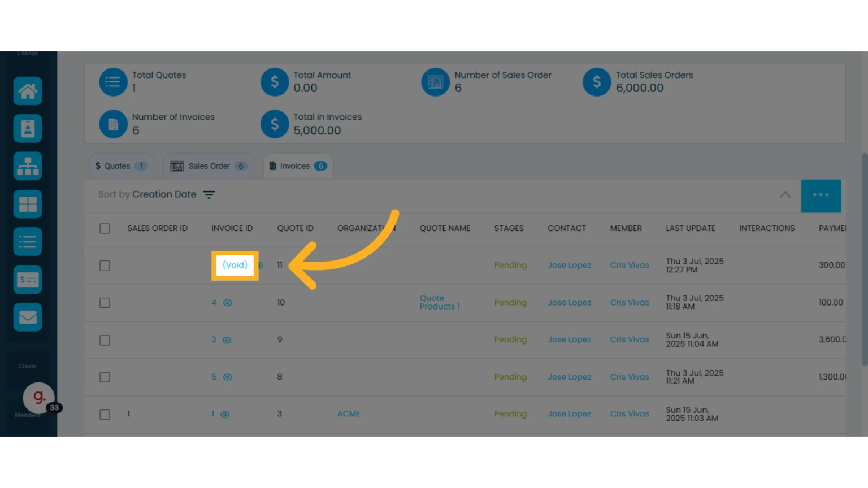Open invoice ID 5 link

point(214,377)
